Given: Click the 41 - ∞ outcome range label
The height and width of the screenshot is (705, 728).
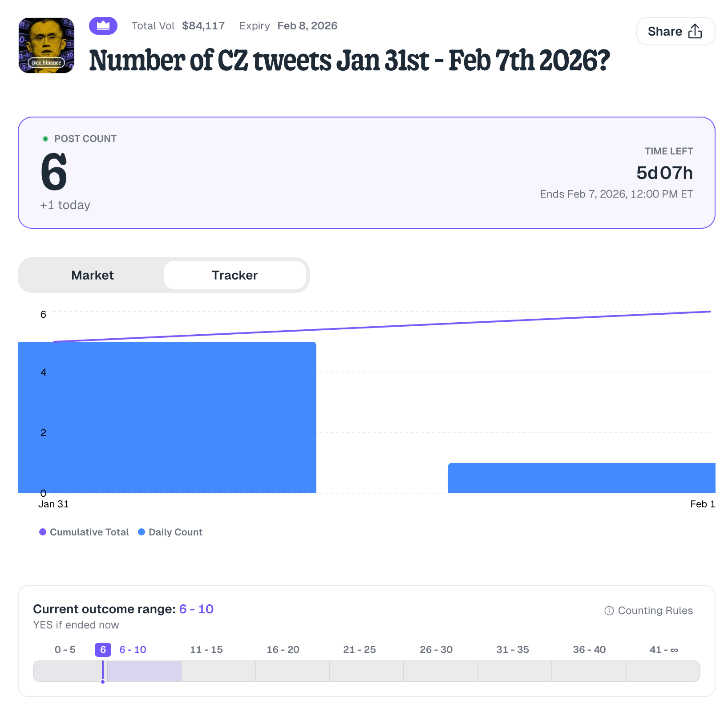Looking at the screenshot, I should [663, 650].
